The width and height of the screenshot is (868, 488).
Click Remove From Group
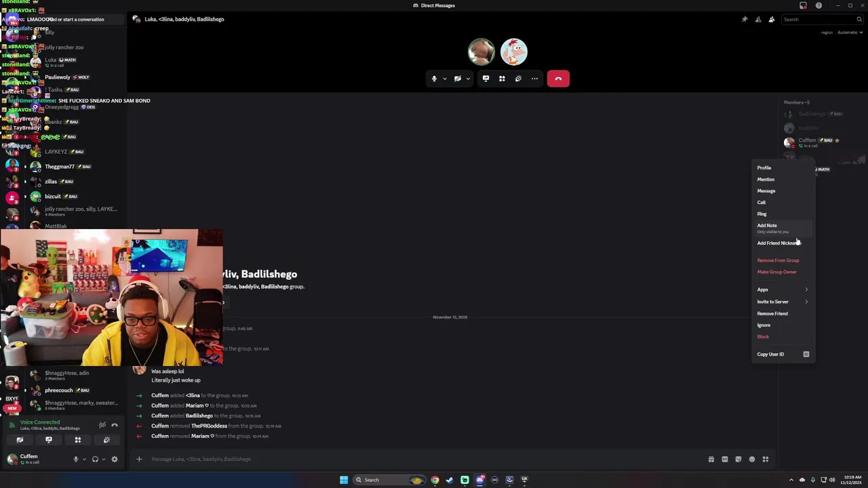click(x=783, y=260)
